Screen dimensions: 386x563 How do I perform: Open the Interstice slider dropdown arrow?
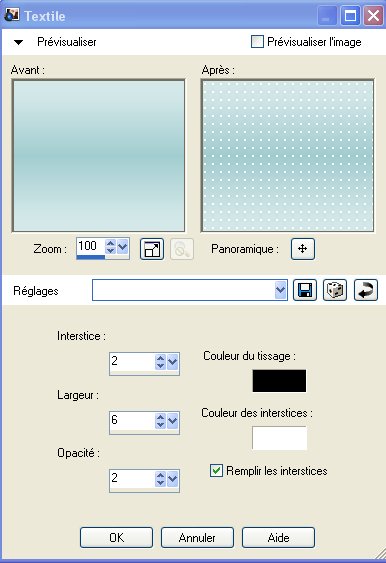(x=173, y=362)
